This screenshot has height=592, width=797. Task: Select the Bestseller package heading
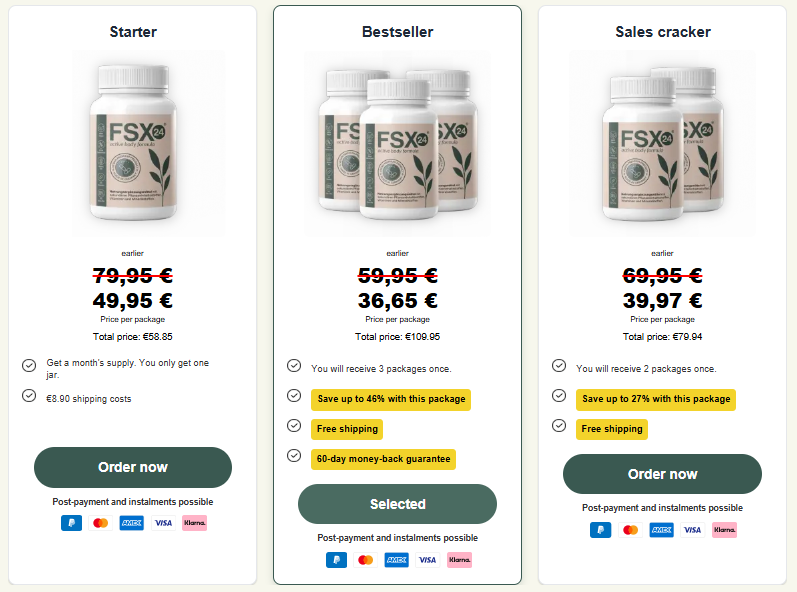397,32
